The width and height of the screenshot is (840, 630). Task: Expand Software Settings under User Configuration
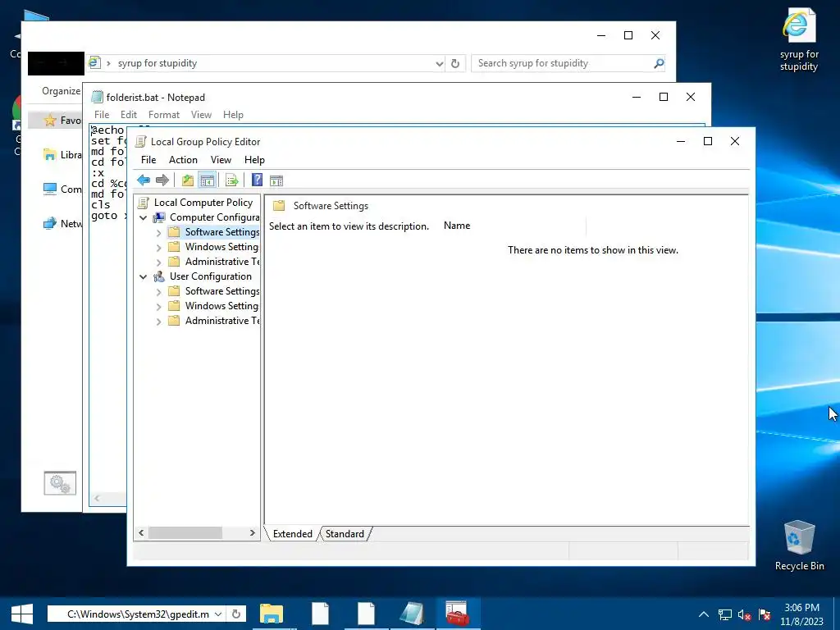pos(158,292)
